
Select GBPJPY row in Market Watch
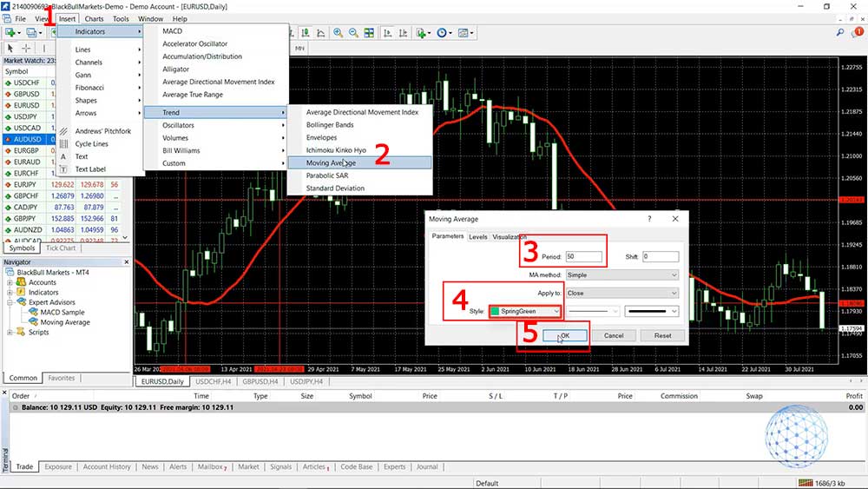coord(62,219)
